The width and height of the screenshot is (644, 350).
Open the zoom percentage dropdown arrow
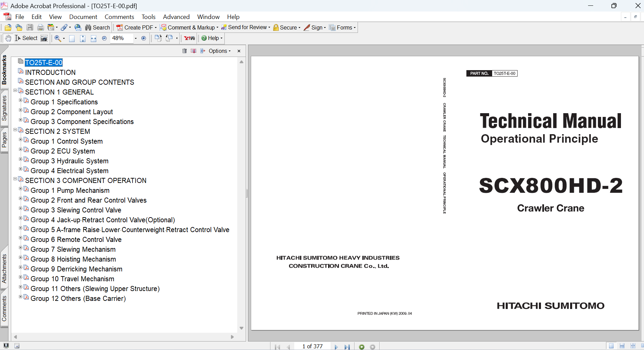click(136, 38)
